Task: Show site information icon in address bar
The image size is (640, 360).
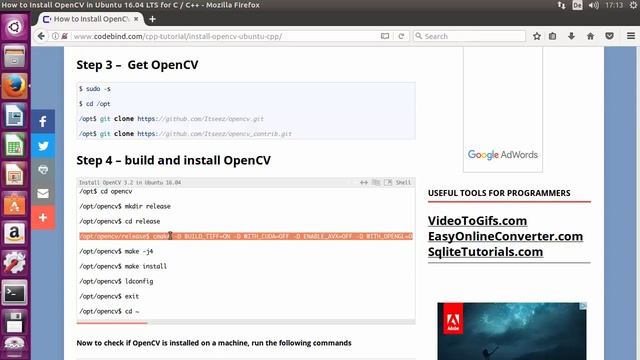Action: (55, 36)
